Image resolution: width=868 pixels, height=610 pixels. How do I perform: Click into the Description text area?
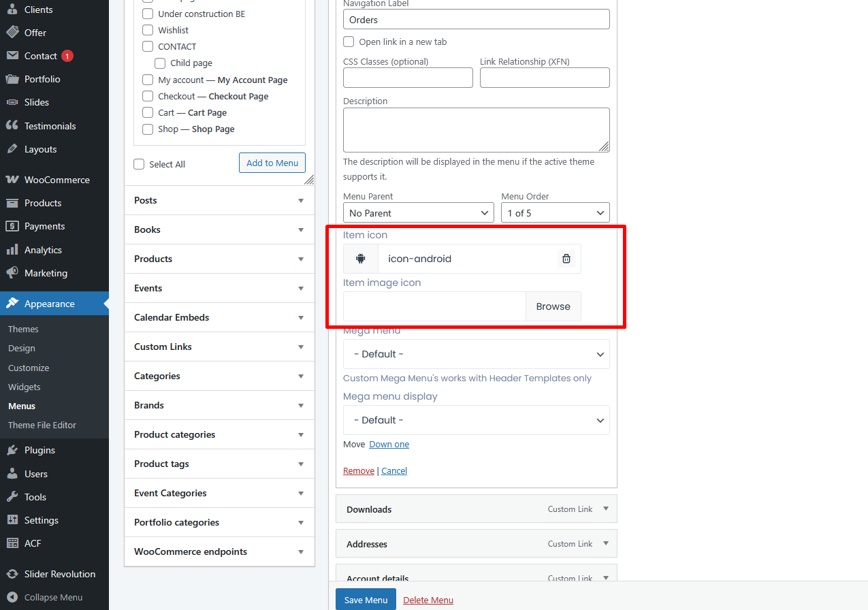click(476, 129)
